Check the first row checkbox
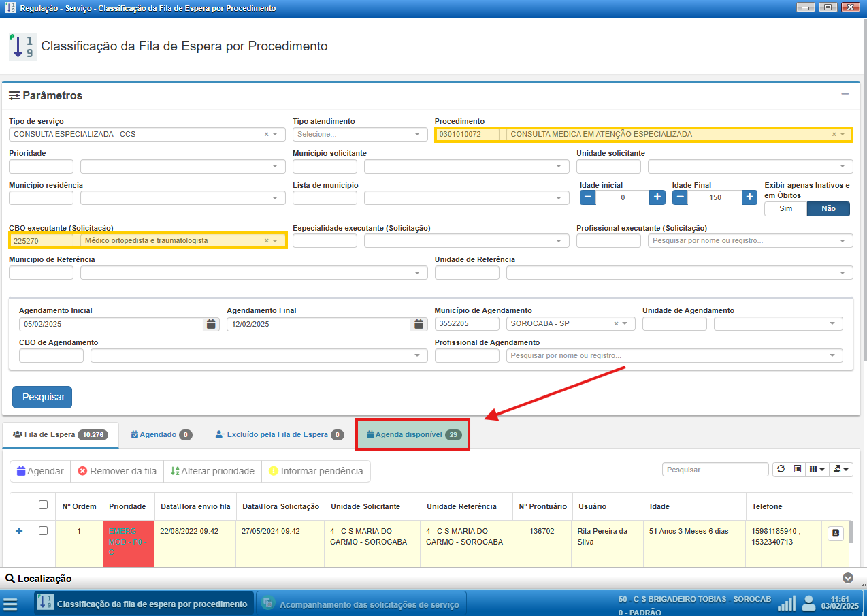This screenshot has height=616, width=867. point(43,531)
